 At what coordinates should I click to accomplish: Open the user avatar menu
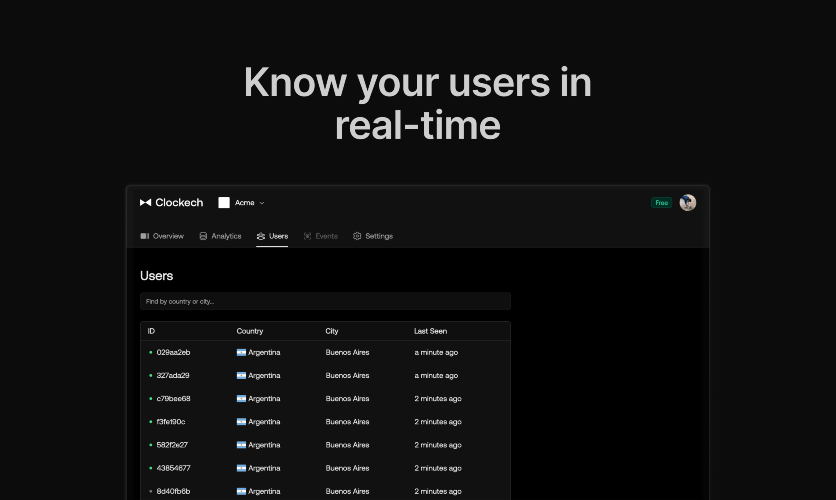point(688,203)
